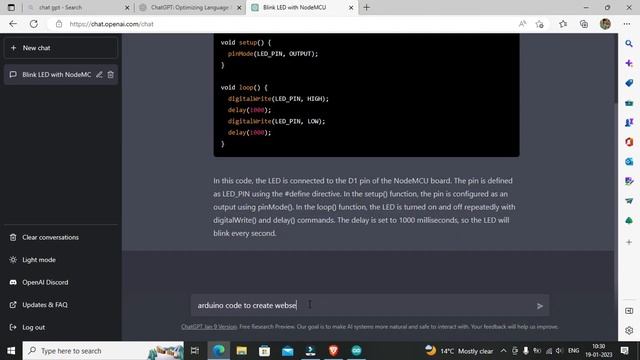Open the taskbar clock and date
The width and height of the screenshot is (640, 360).
coord(599,351)
